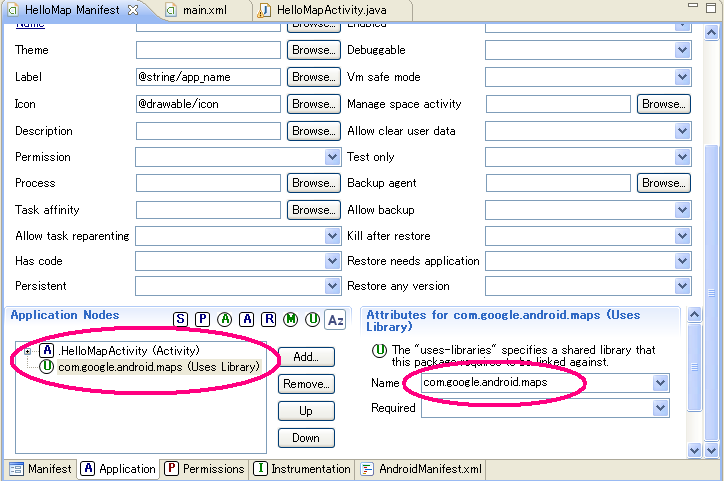Click the Uses Library icon beside com.google.android.maps

(x=47, y=367)
